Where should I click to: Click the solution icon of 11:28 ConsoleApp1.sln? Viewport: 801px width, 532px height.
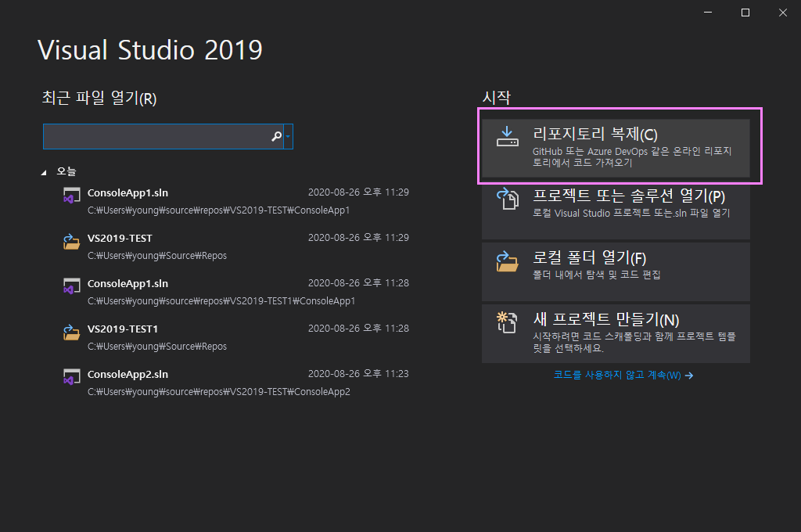[71, 286]
